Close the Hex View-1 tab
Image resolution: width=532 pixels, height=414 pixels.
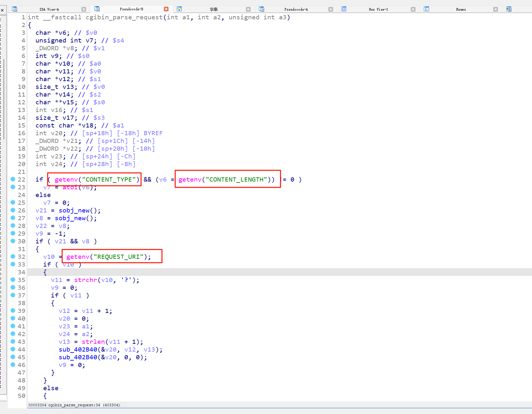click(x=413, y=9)
